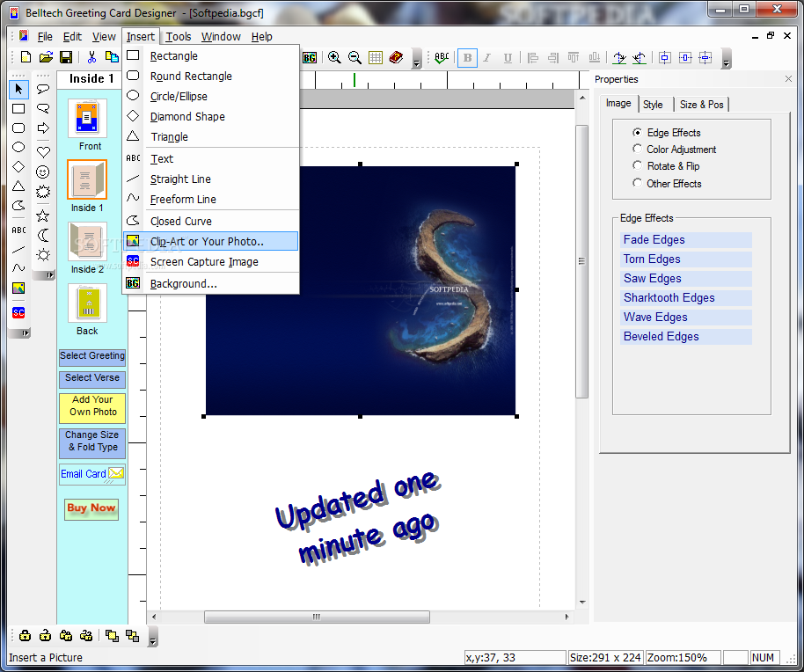Click the Cut scissors icon

tap(91, 57)
